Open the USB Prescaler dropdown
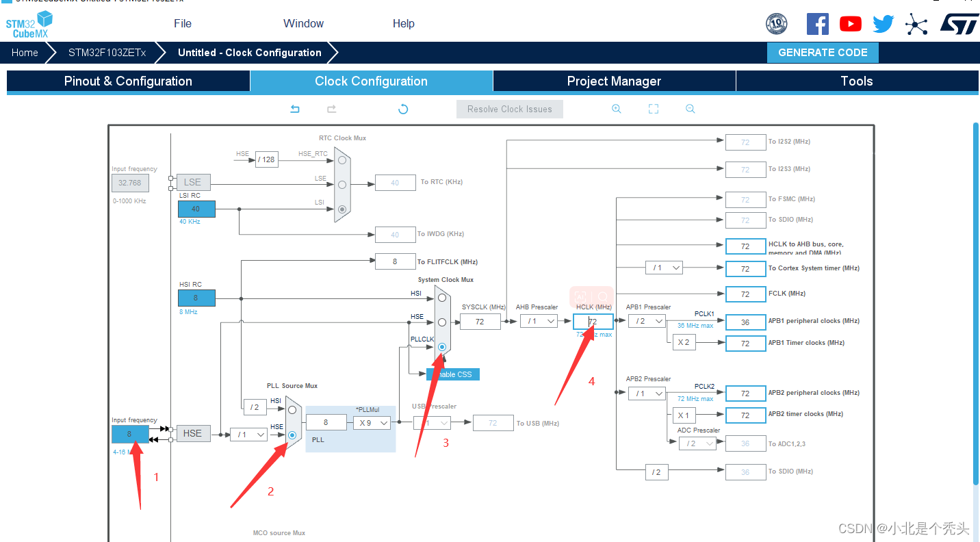The height and width of the screenshot is (542, 980). [432, 423]
